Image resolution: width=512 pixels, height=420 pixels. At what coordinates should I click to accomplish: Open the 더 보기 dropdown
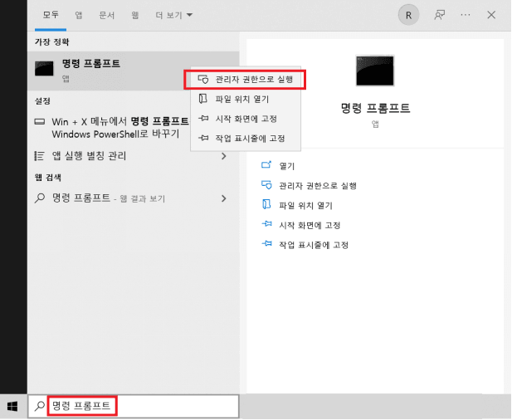pyautogui.click(x=173, y=15)
